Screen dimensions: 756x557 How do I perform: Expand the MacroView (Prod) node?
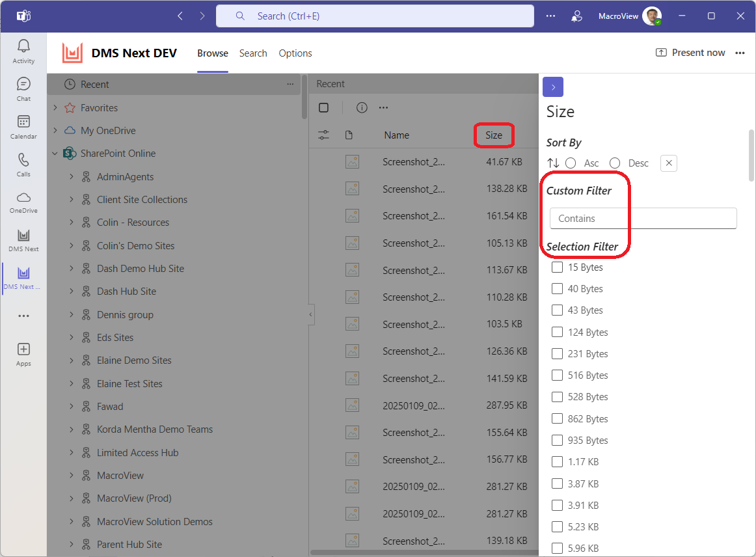72,498
